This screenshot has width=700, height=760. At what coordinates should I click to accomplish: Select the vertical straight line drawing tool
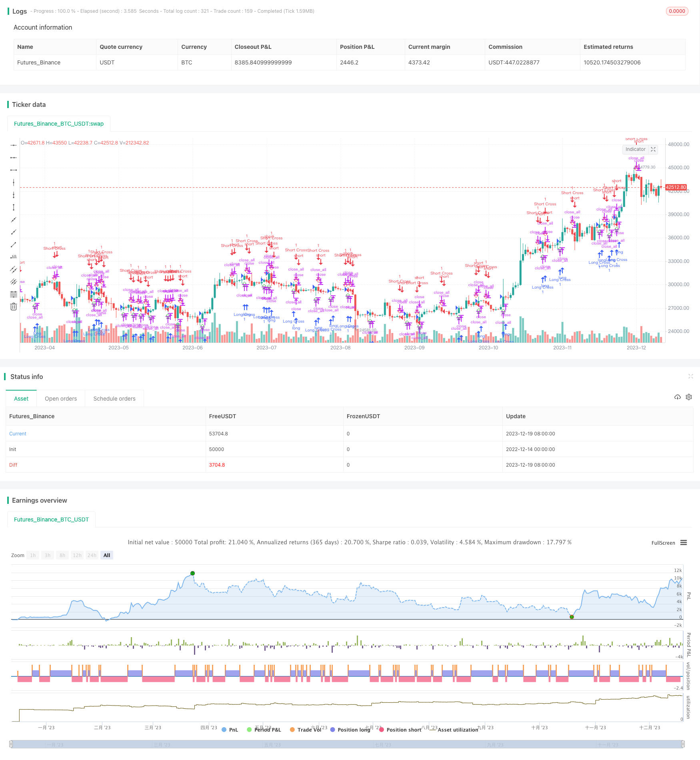[14, 182]
